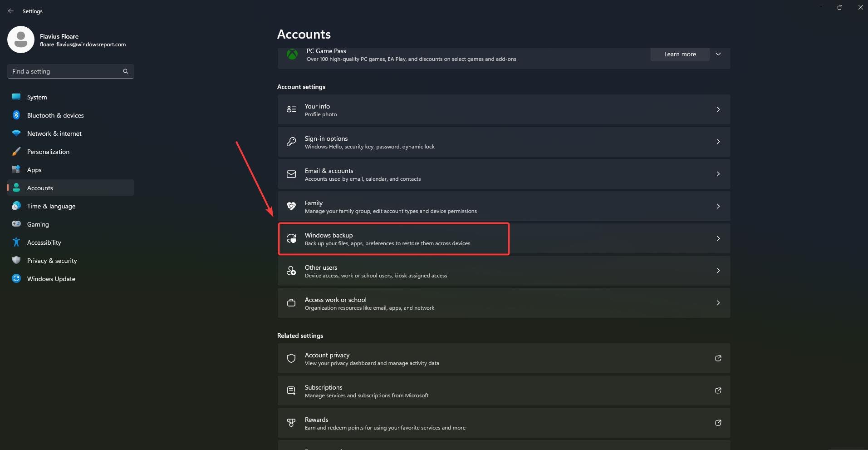Click the Find a setting search box

click(x=71, y=71)
